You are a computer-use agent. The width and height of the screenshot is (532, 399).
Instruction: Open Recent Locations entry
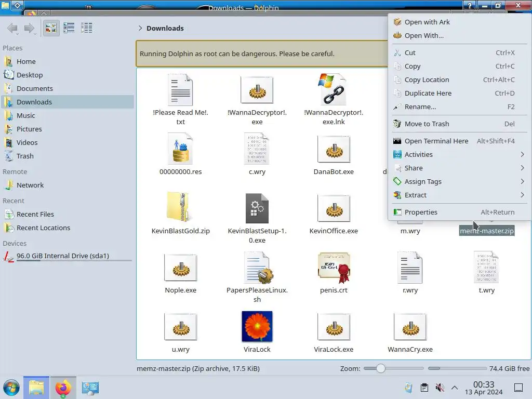pos(67,228)
